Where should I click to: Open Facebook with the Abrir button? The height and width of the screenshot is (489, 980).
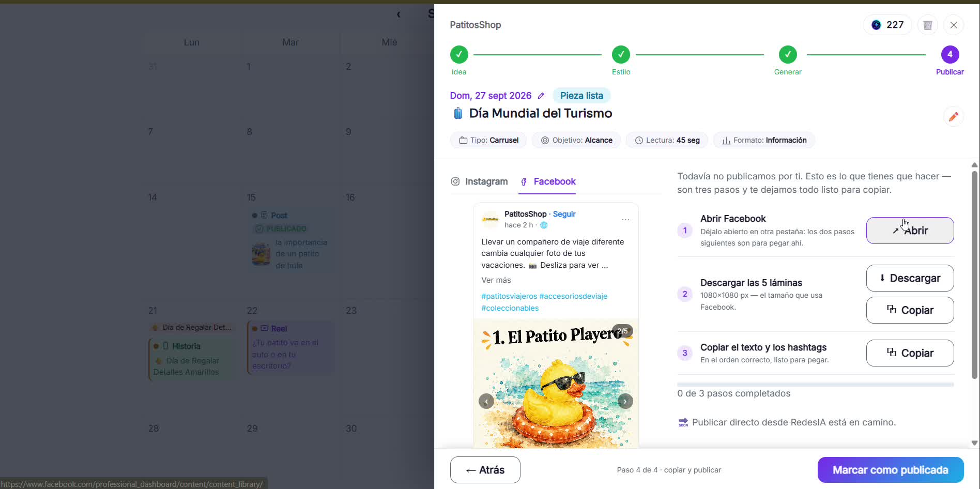pyautogui.click(x=910, y=231)
